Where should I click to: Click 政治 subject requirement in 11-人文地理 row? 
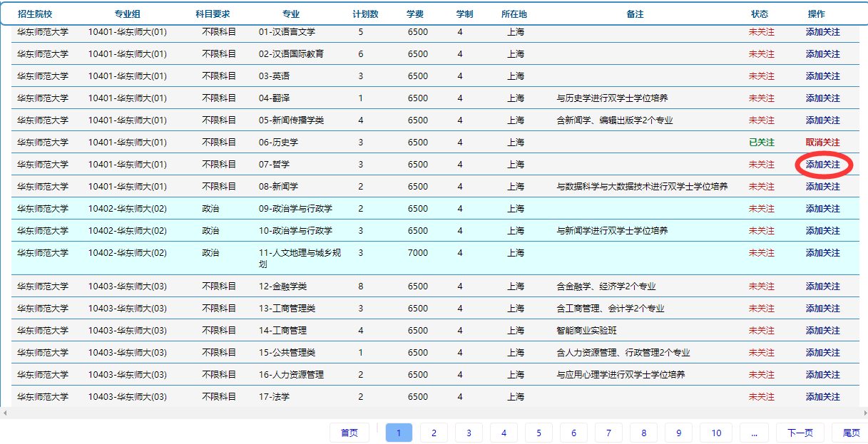pos(210,253)
